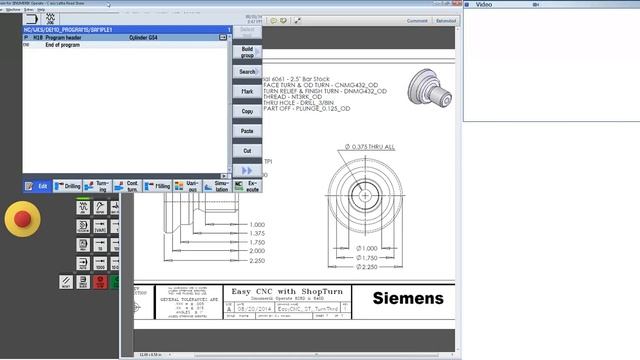Click the JOG mode key on machine panel
Viewport: 640px width, 360px height.
(83, 207)
